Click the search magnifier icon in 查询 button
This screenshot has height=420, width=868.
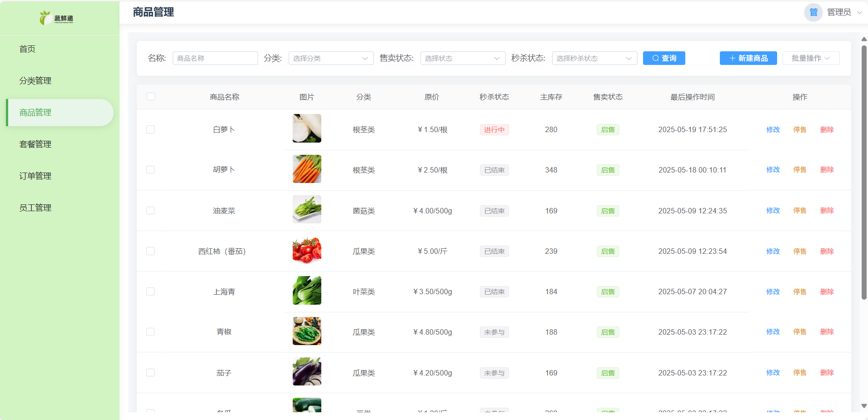point(655,58)
